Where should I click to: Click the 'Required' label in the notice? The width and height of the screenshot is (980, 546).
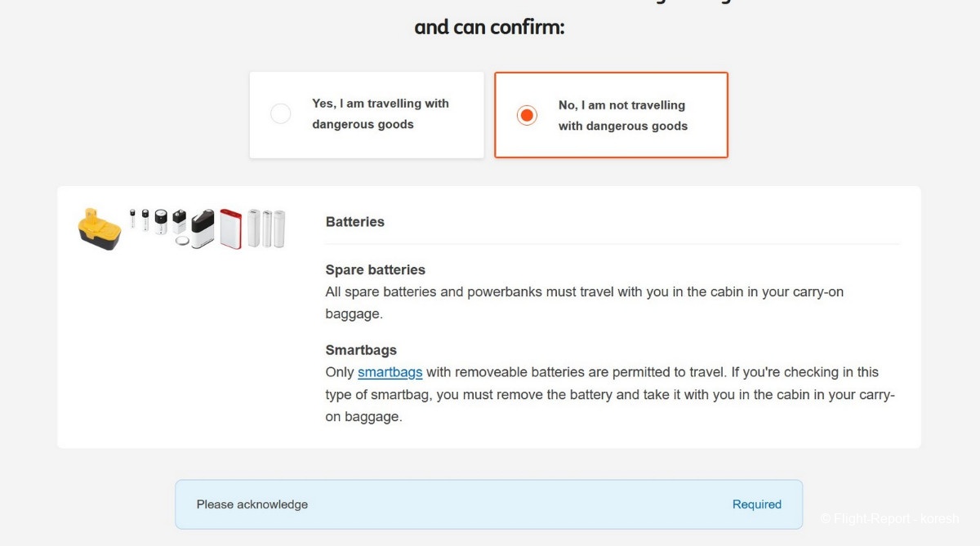756,504
